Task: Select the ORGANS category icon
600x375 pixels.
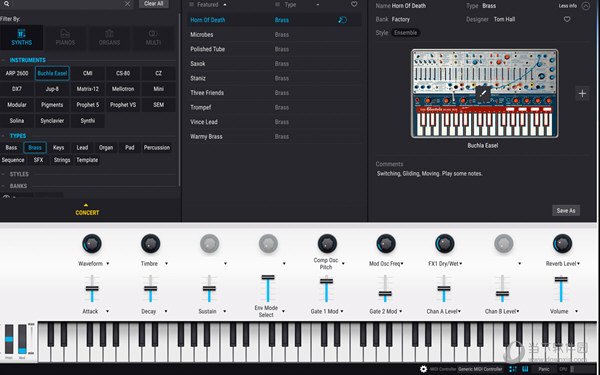Action: pos(109,37)
